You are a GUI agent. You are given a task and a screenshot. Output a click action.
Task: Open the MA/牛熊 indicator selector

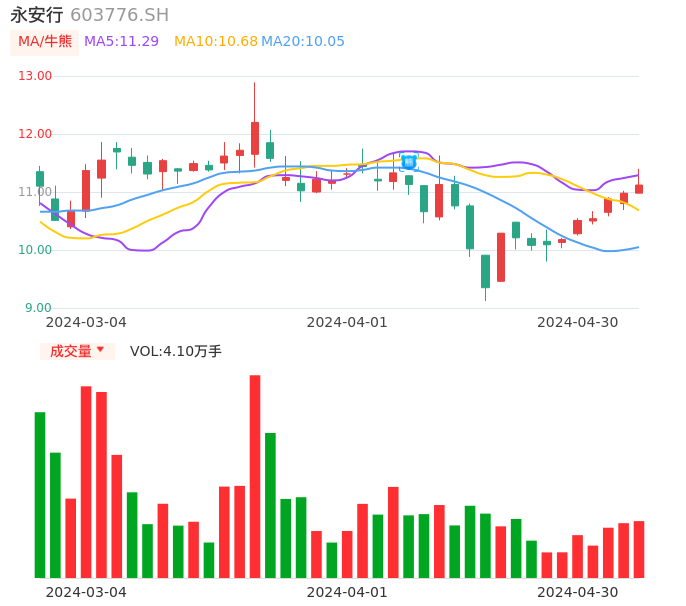point(45,42)
